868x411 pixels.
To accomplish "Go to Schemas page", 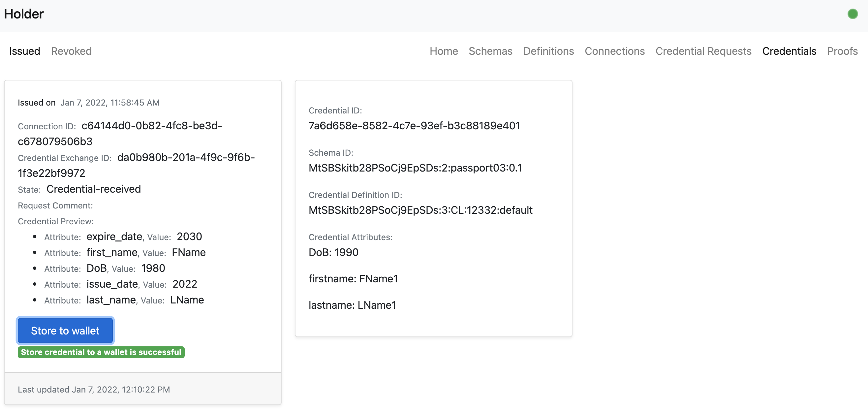I will pos(490,51).
